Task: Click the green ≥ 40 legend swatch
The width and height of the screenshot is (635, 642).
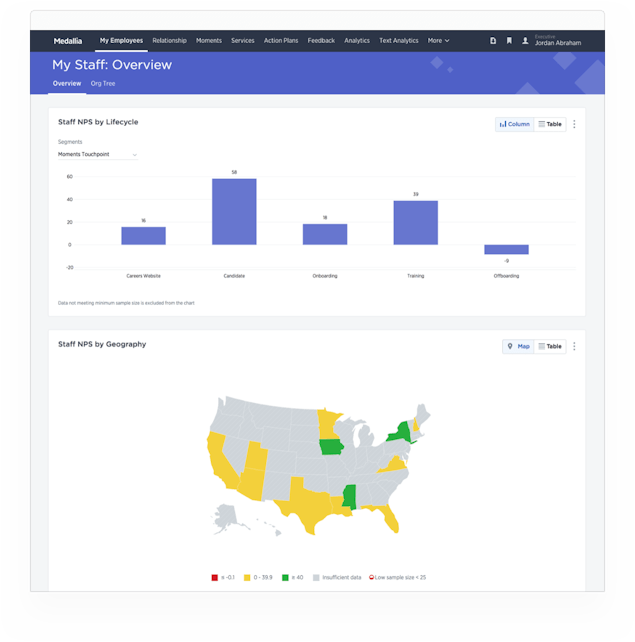Action: click(285, 577)
